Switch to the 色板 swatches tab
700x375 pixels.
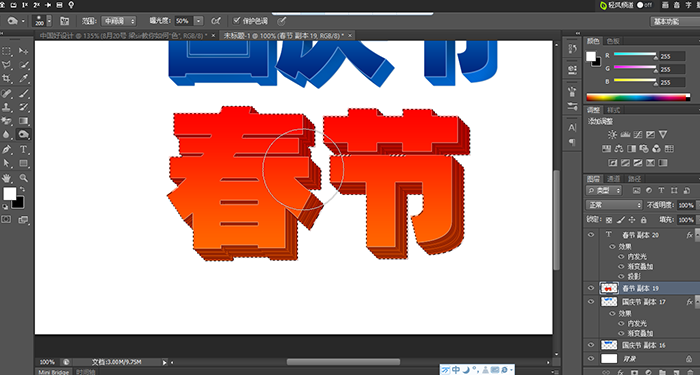[613, 41]
